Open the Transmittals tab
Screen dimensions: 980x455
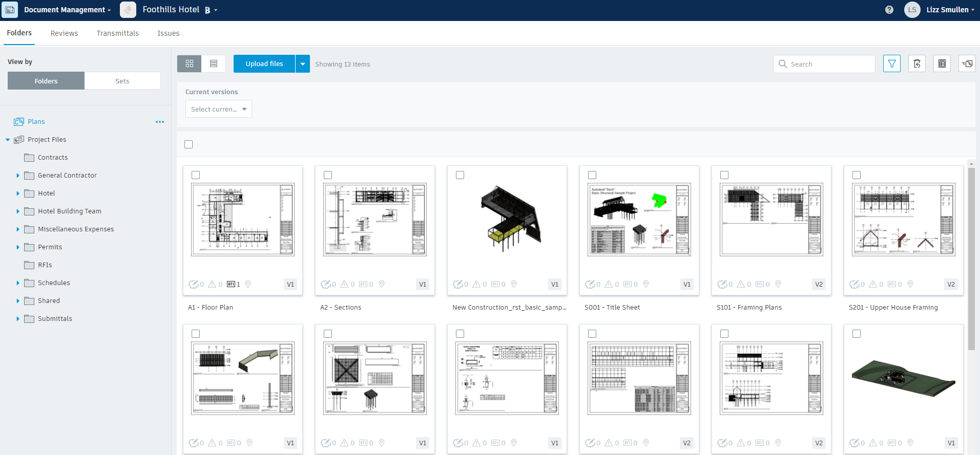pyautogui.click(x=118, y=33)
